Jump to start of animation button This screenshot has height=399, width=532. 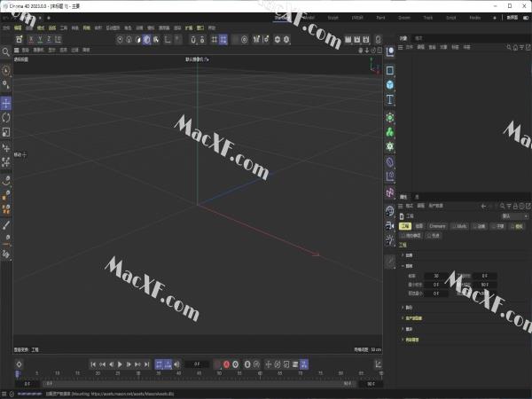click(95, 364)
